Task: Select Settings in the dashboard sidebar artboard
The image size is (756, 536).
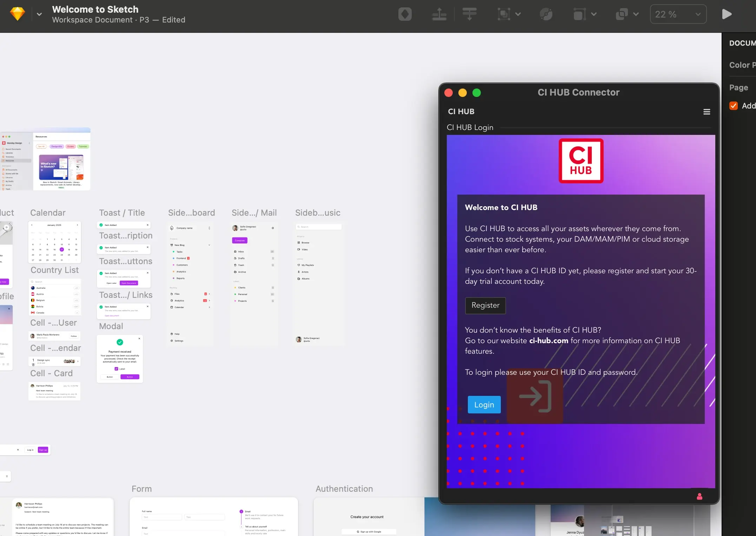Action: tap(177, 341)
